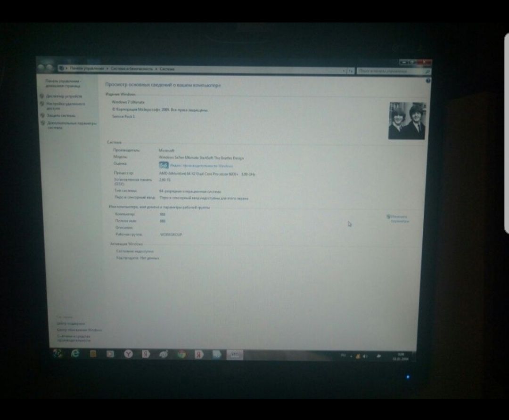Image resolution: width=509 pixels, height=420 pixels.
Task: Open Индекс производительности Windows link
Action: [201, 166]
